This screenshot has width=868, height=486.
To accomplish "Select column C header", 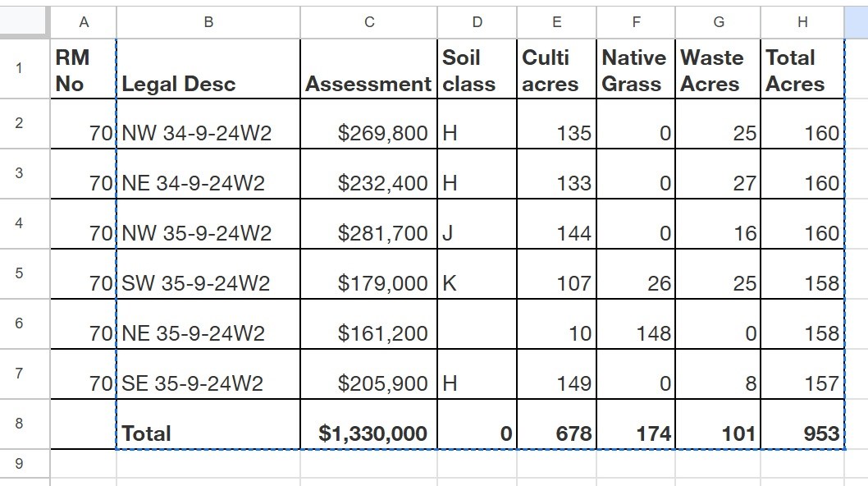I will (x=368, y=22).
